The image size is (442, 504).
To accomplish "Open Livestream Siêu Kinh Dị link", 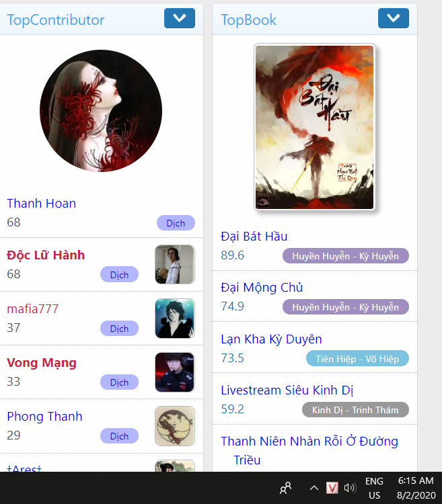I will pyautogui.click(x=287, y=390).
